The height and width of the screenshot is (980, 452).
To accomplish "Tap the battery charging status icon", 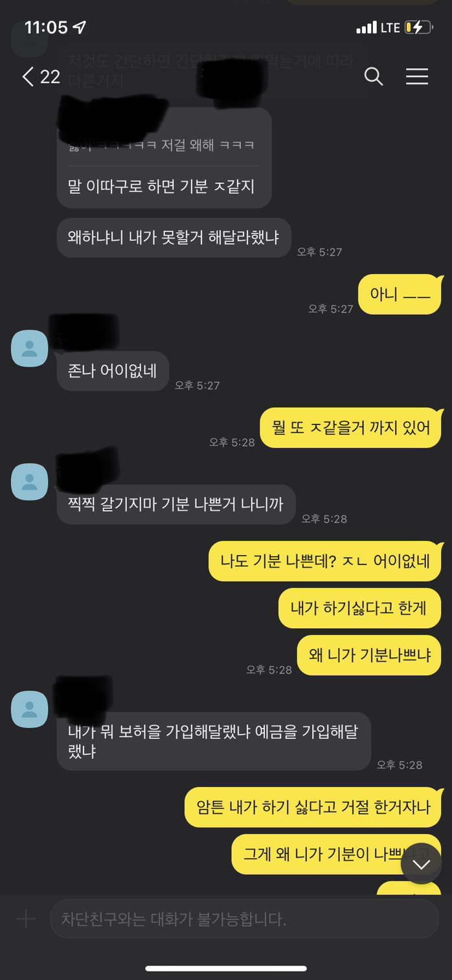I will [x=418, y=27].
